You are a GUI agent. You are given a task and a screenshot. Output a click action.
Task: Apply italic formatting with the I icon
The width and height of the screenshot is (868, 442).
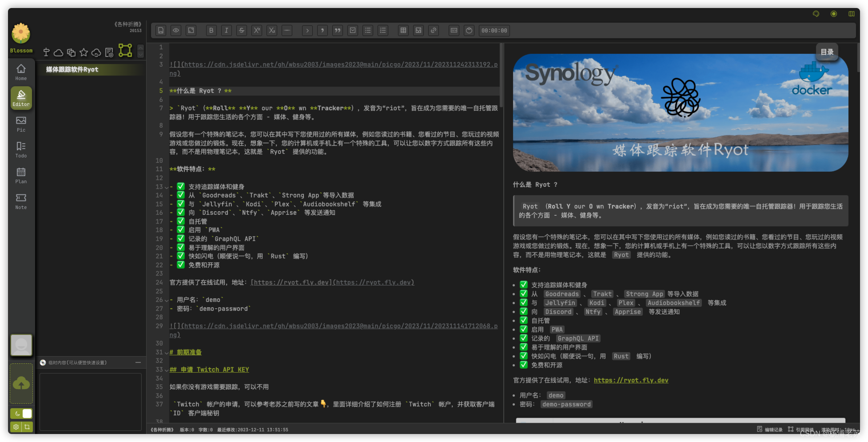[227, 31]
